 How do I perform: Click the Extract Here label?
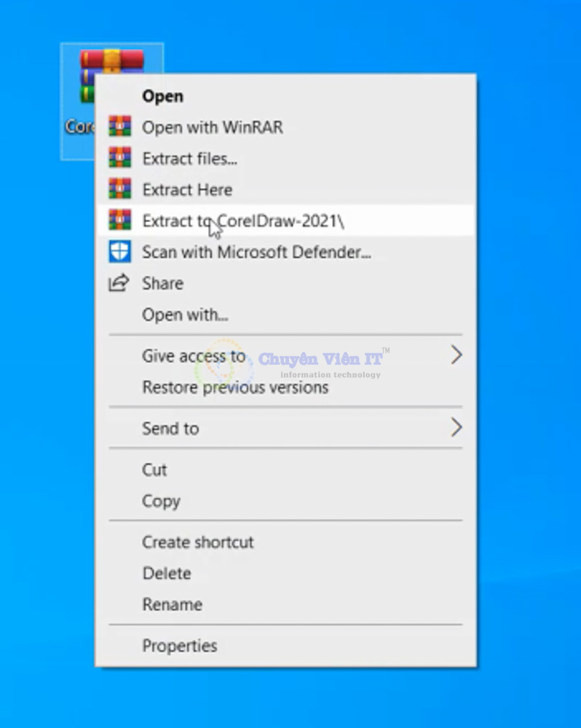click(187, 189)
